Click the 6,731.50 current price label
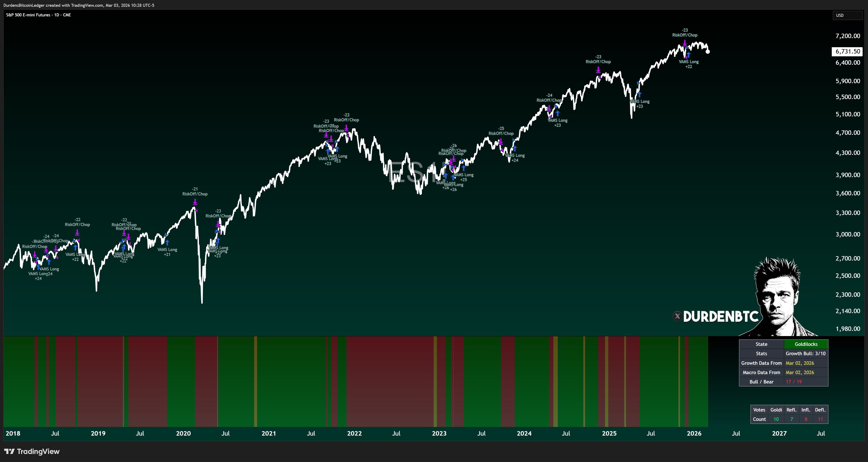The width and height of the screenshot is (868, 462). pos(847,51)
